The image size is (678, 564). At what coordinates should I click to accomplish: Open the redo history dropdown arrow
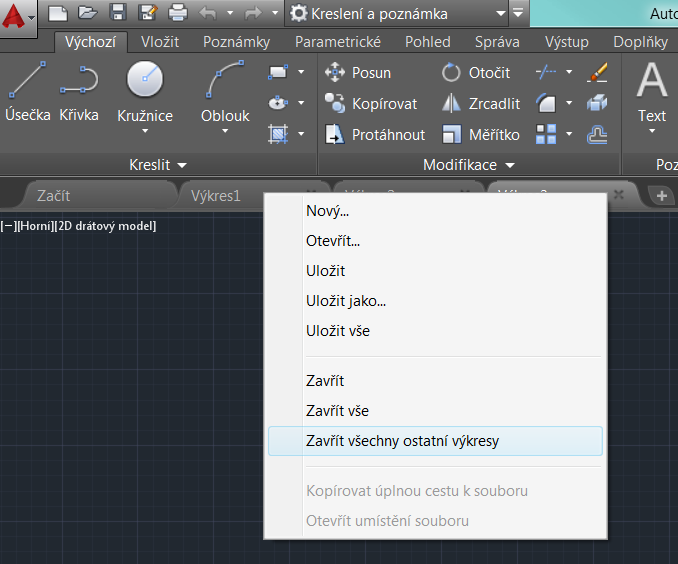pos(275,13)
